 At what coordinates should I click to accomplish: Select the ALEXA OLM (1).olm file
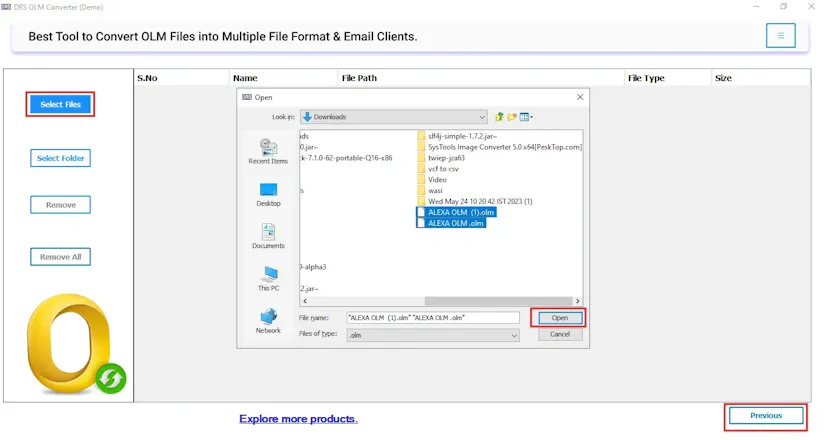point(456,212)
